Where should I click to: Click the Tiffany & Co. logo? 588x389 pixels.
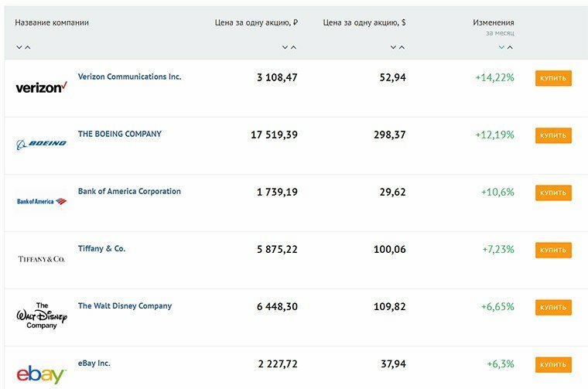41,259
